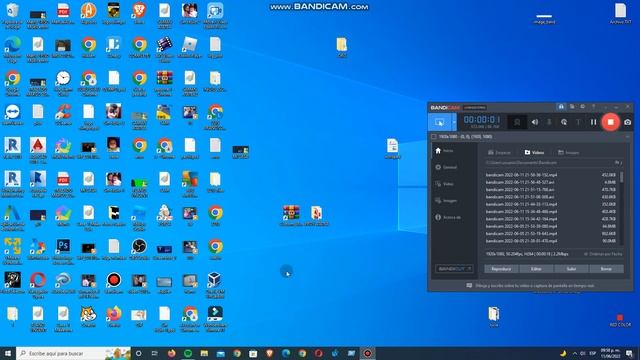The height and width of the screenshot is (360, 640).
Task: Select the VirtualBox desktop icon
Action: click(x=215, y=285)
